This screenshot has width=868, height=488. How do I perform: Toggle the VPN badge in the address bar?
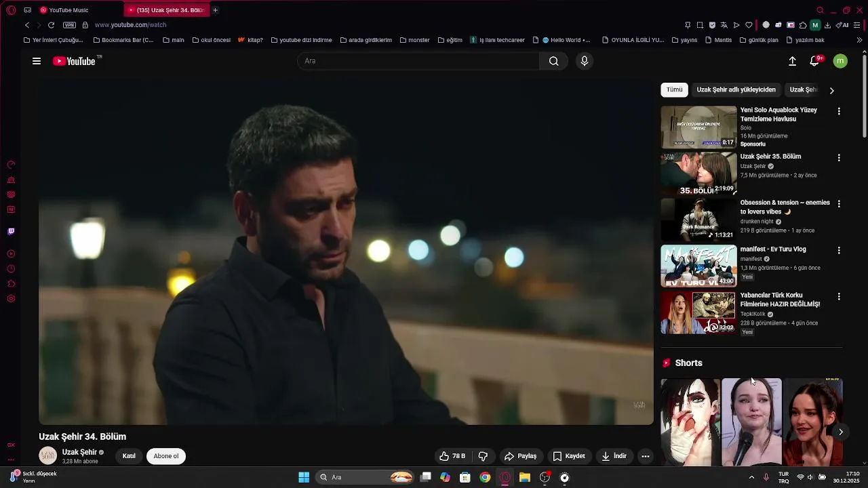[x=70, y=25]
